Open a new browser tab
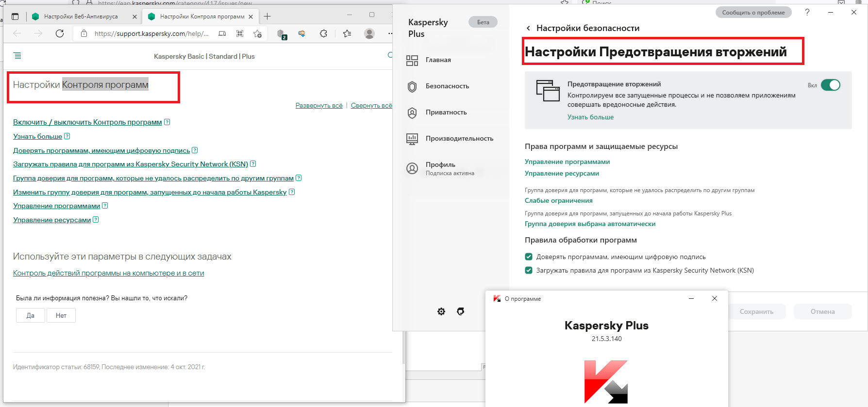This screenshot has height=407, width=868. pyautogui.click(x=267, y=16)
